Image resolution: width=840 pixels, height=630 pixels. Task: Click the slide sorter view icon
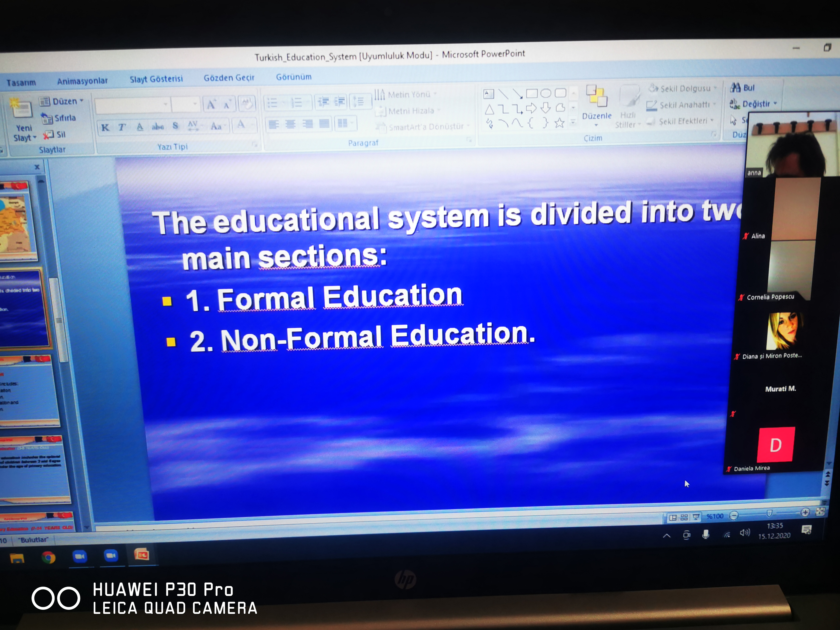point(684,517)
